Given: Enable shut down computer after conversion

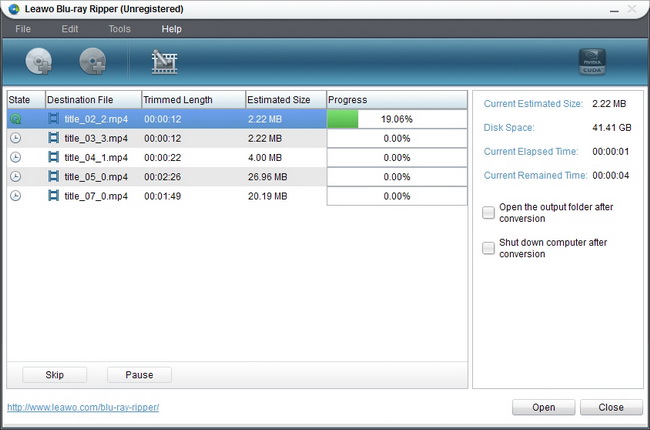Looking at the screenshot, I should pyautogui.click(x=488, y=248).
